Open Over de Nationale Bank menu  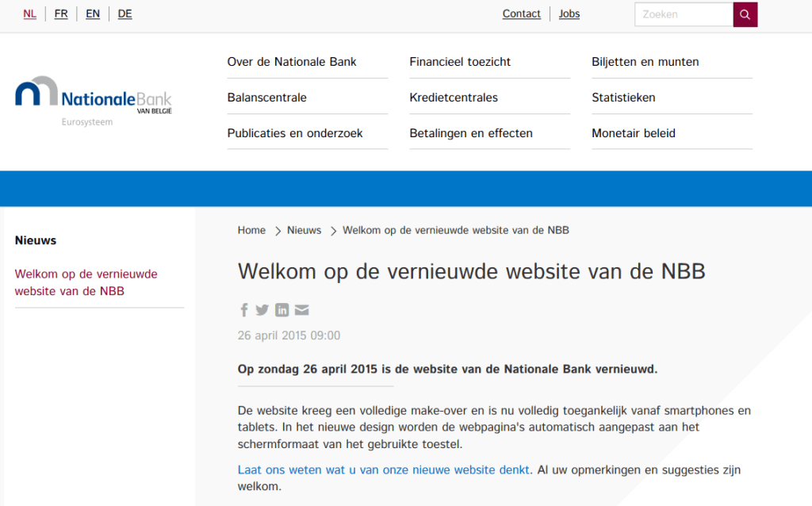click(292, 62)
